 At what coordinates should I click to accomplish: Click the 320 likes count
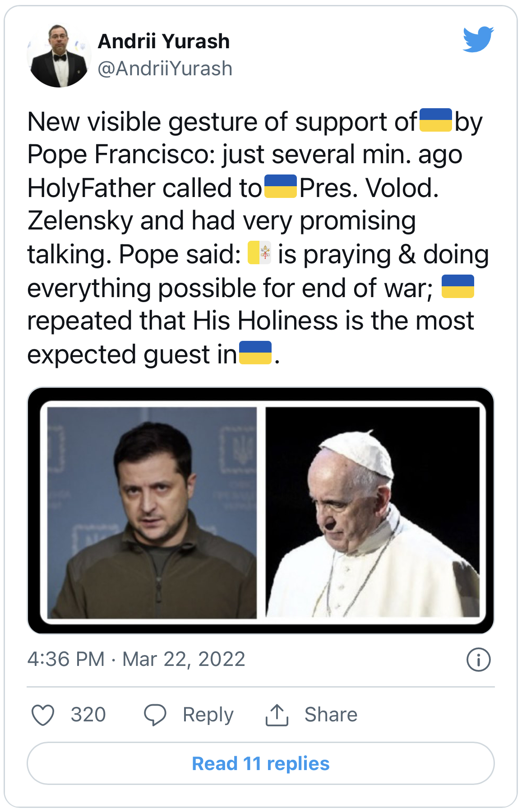(x=88, y=715)
